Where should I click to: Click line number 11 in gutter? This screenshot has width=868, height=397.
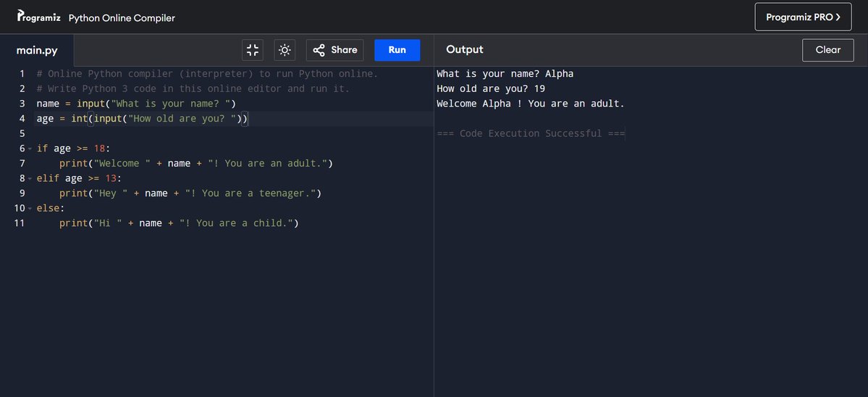(20, 223)
